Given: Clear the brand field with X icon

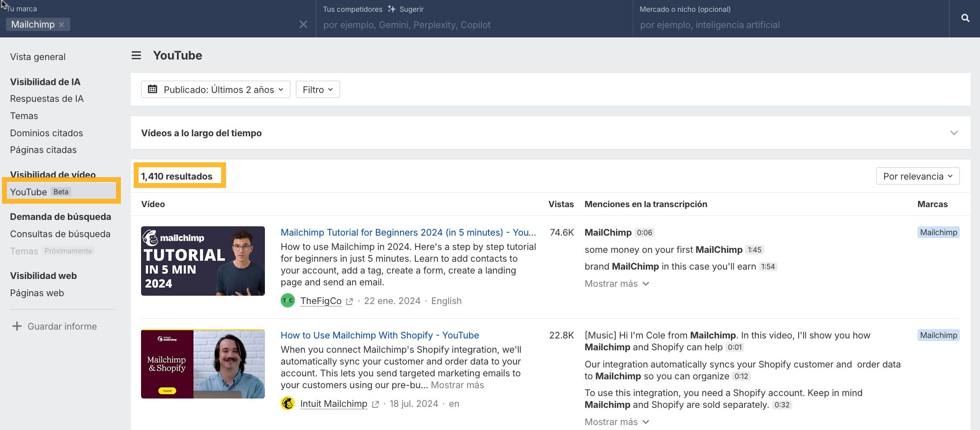Looking at the screenshot, I should pyautogui.click(x=303, y=25).
